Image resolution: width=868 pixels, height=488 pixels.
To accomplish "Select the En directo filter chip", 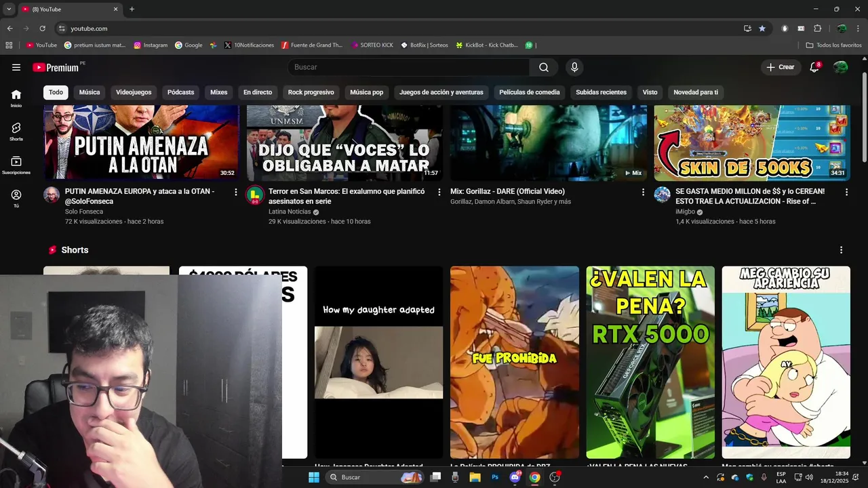I will pyautogui.click(x=258, y=92).
